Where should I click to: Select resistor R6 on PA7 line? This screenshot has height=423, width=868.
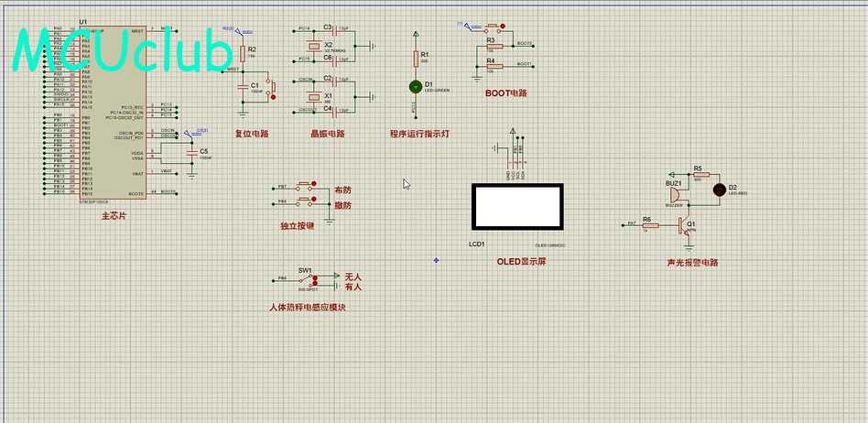(x=650, y=225)
